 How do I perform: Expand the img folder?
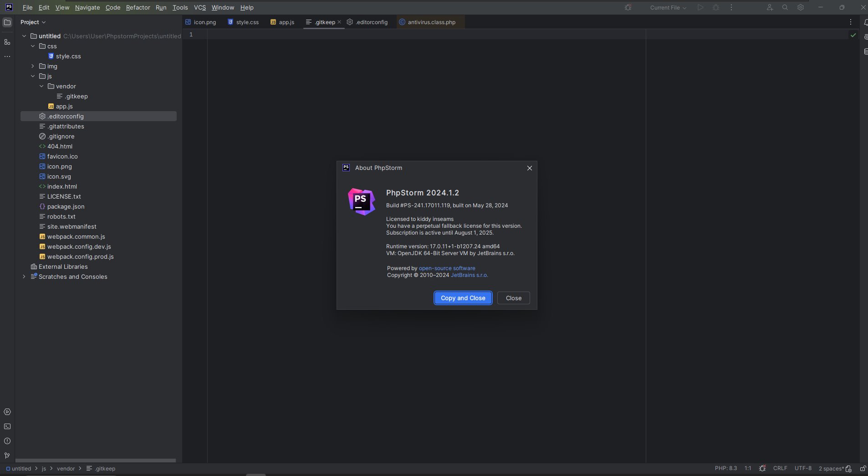tap(33, 66)
